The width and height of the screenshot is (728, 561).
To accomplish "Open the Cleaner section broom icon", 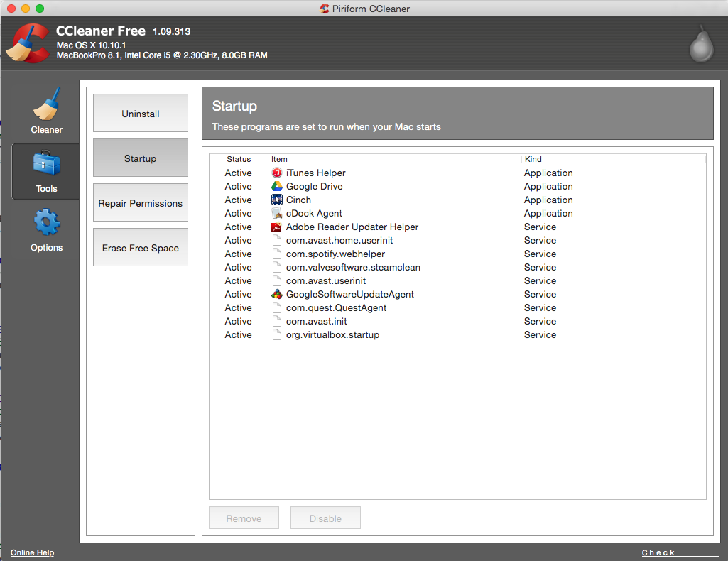I will [x=46, y=104].
